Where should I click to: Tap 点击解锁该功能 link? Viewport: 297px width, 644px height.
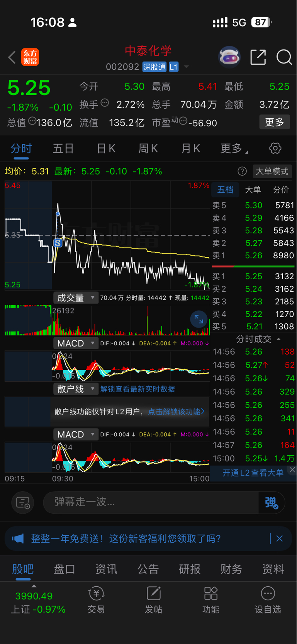(x=176, y=412)
